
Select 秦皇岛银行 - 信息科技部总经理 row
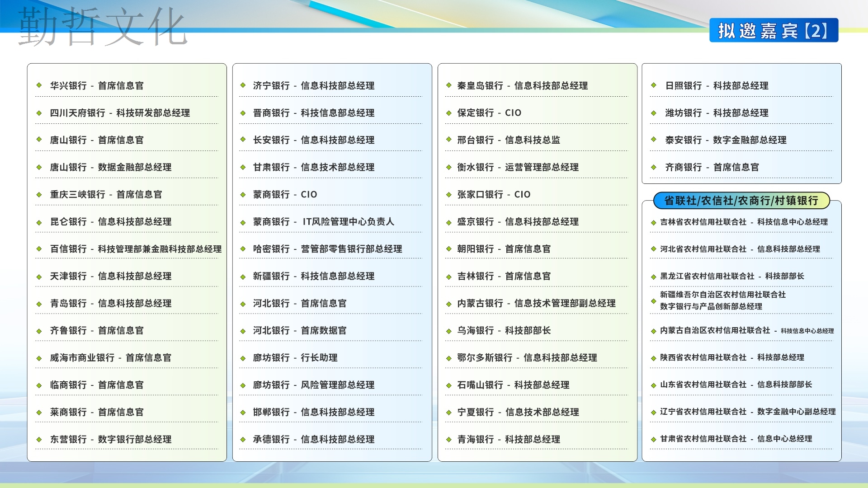tap(523, 85)
